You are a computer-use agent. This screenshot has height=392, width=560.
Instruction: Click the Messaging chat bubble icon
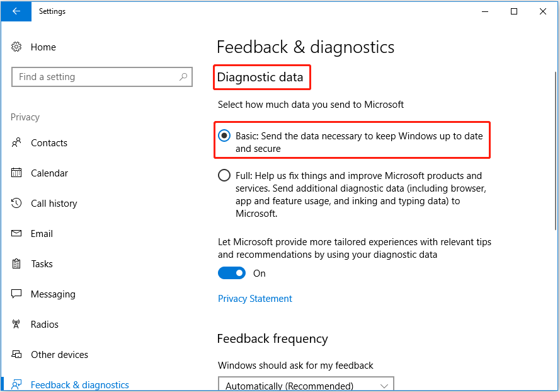tap(17, 294)
